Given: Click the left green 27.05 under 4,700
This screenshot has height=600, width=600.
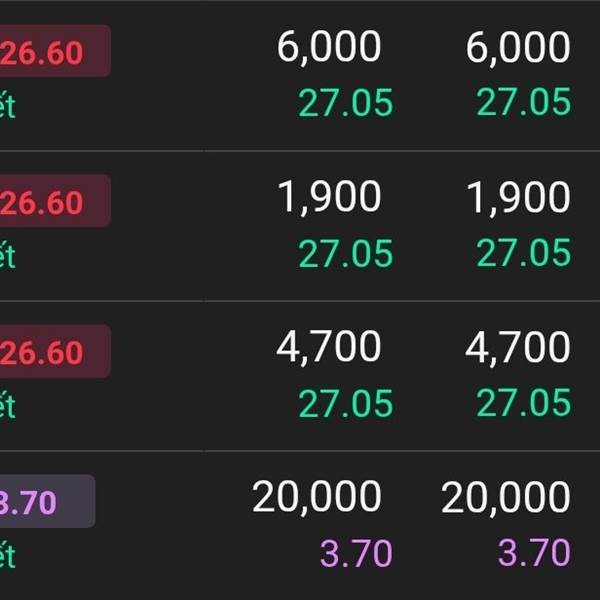Looking at the screenshot, I should click(x=346, y=403).
